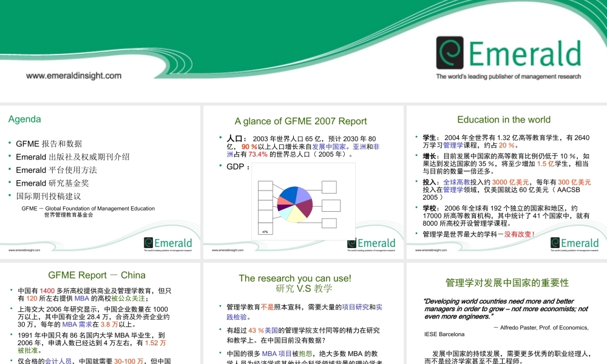Select "Emerald 出版社及权威期刊介绍" agenda bullet
The width and height of the screenshot is (607, 364).
coord(73,157)
